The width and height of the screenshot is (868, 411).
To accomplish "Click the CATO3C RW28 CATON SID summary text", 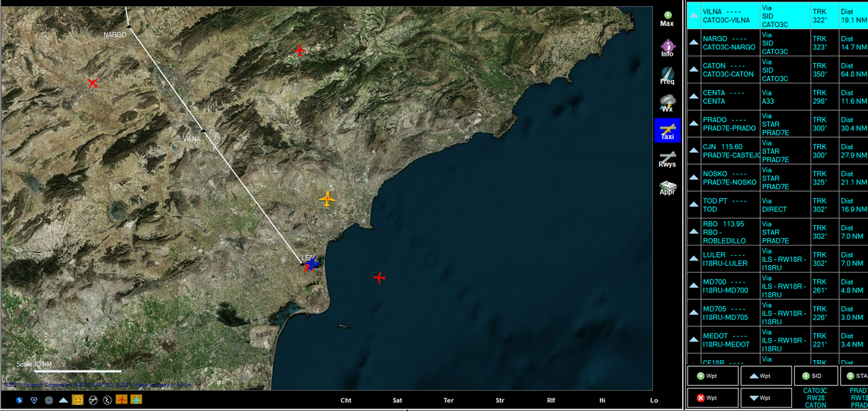I will point(815,398).
